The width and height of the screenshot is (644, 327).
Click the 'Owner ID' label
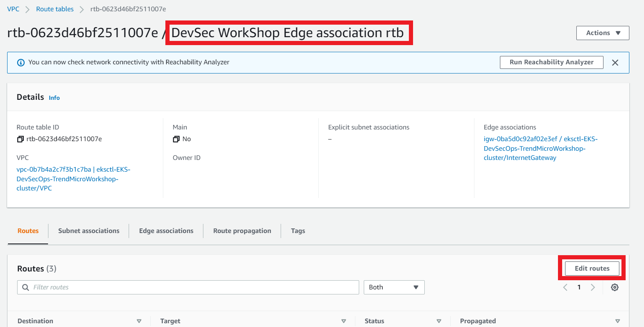click(187, 158)
